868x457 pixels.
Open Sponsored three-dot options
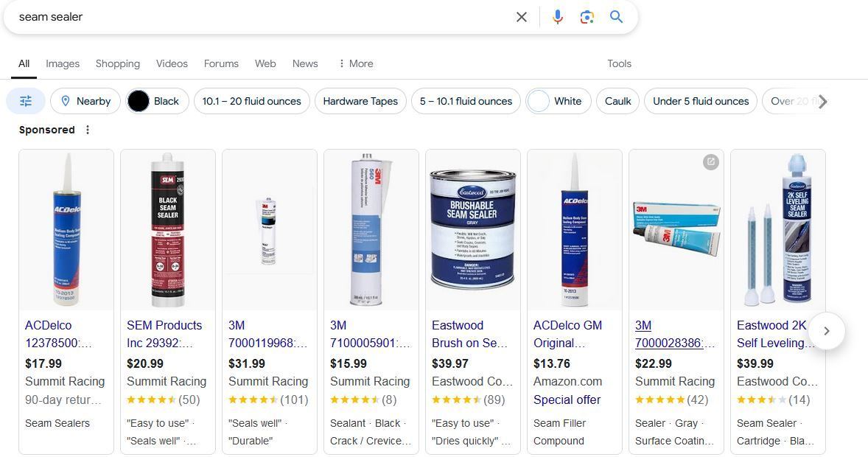click(x=88, y=130)
